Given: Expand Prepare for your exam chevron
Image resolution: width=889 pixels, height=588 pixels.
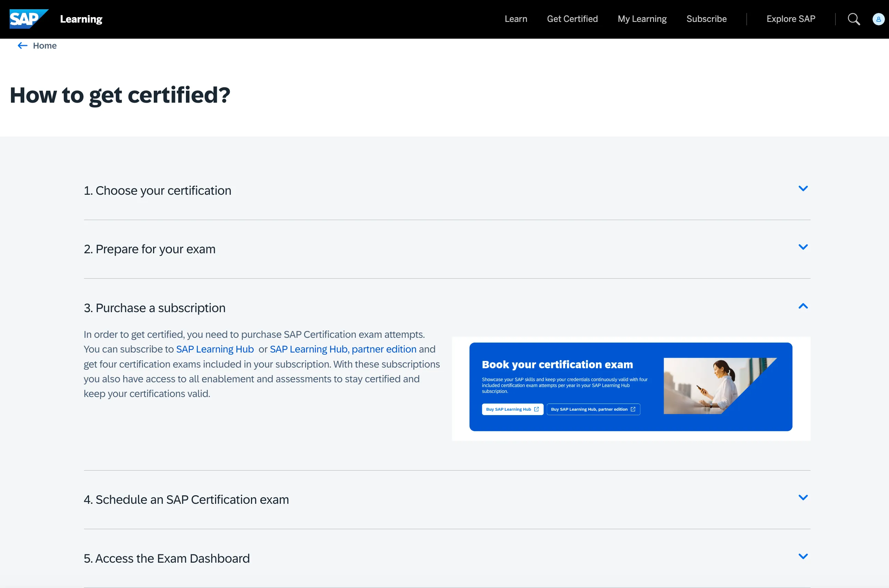Looking at the screenshot, I should [x=803, y=247].
